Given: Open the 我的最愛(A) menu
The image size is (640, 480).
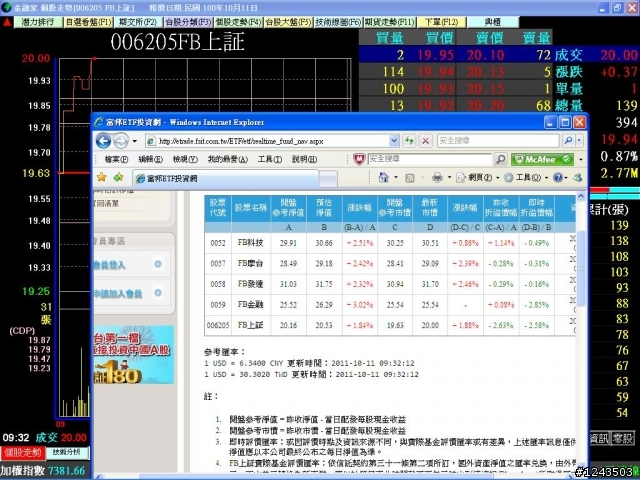Looking at the screenshot, I should point(227,159).
